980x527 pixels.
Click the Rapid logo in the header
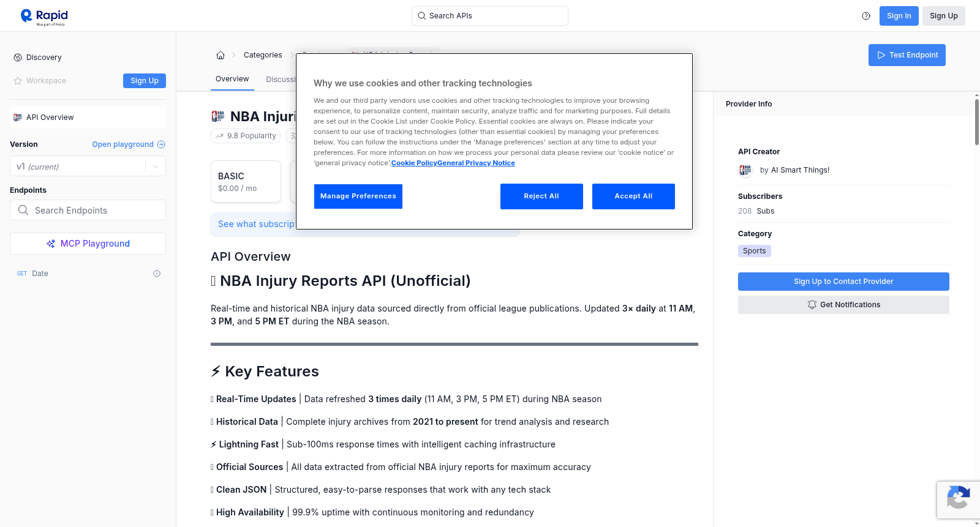coord(44,17)
